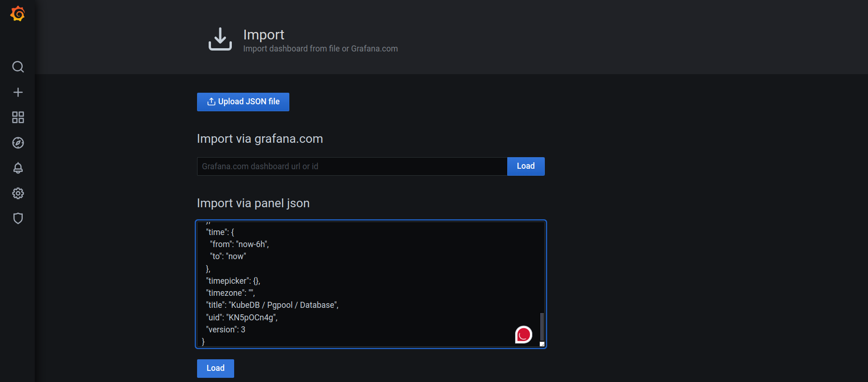Image resolution: width=868 pixels, height=382 pixels.
Task: Click the resize handle of the json textarea
Action: click(542, 344)
